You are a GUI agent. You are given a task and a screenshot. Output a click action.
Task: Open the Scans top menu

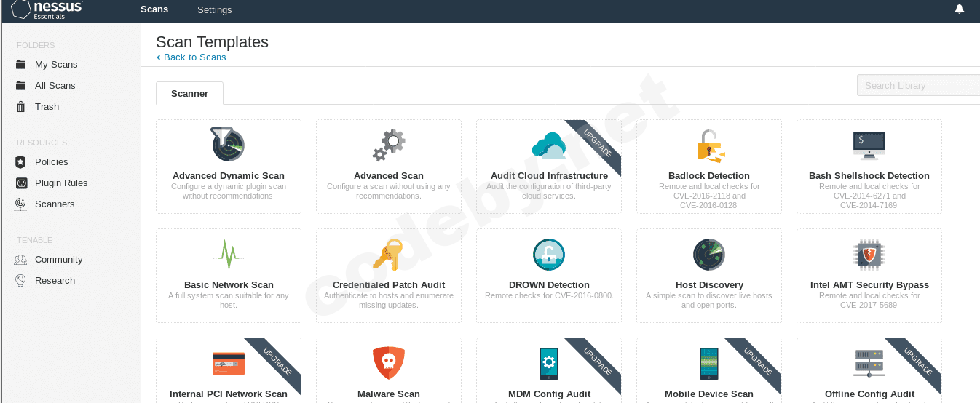154,9
